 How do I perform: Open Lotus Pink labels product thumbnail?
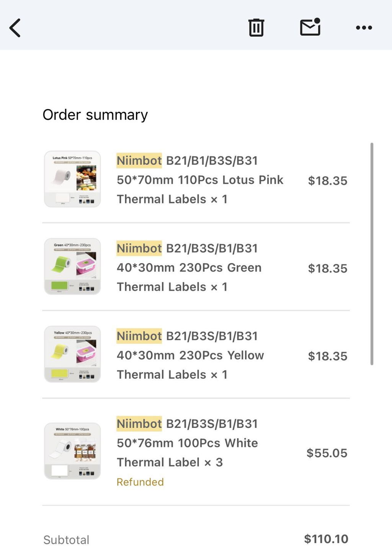72,179
